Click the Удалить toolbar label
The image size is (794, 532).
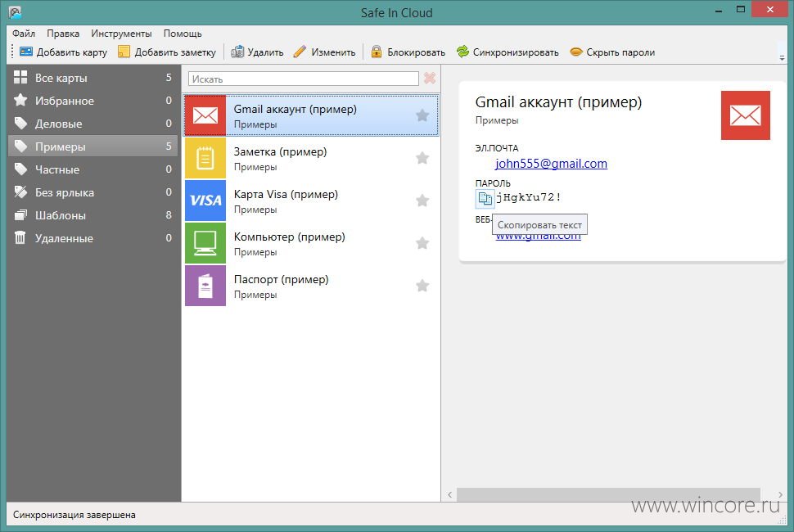pyautogui.click(x=265, y=52)
